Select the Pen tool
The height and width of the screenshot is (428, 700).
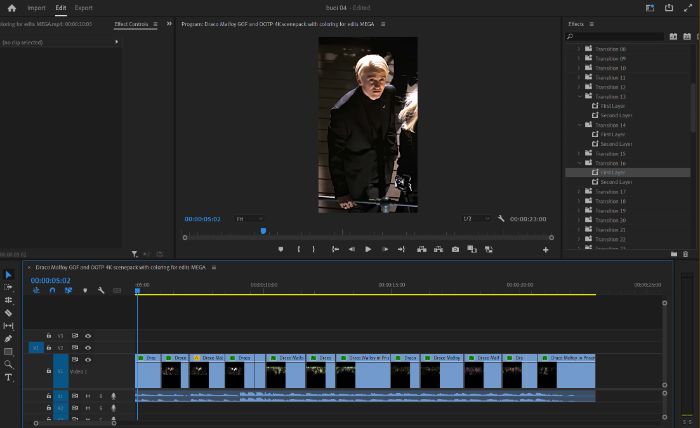pyautogui.click(x=8, y=339)
